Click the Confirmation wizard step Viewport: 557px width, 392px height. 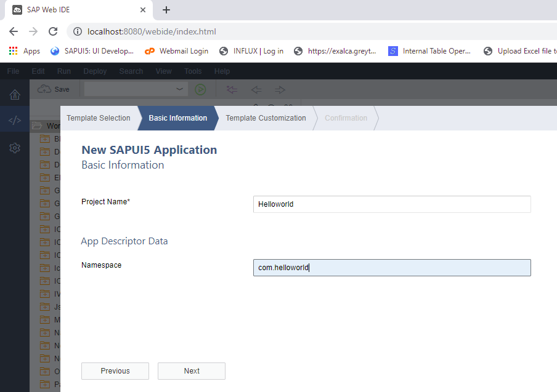coord(346,118)
